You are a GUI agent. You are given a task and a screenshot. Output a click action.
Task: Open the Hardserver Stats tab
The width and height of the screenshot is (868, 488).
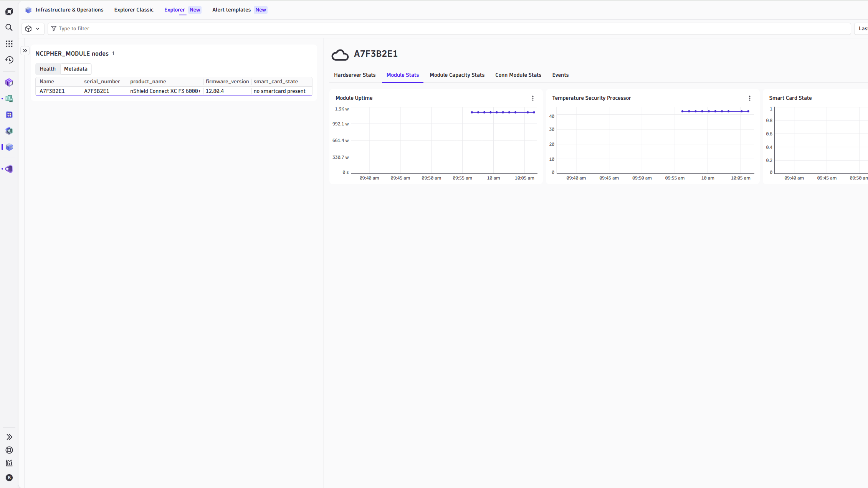(355, 75)
